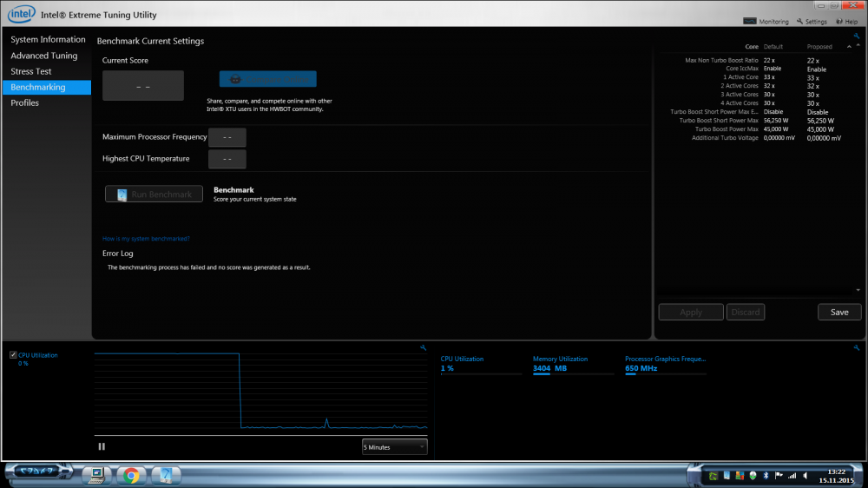The width and height of the screenshot is (868, 488).
Task: Open Settings with the wrench icon
Action: pyautogui.click(x=812, y=22)
